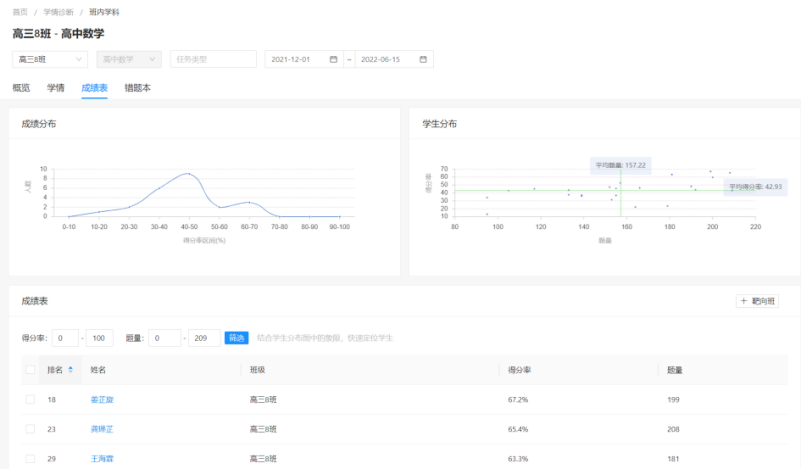Image resolution: width=801 pixels, height=469 pixels.
Task: Click the 208 question count cell
Action: coord(673,429)
